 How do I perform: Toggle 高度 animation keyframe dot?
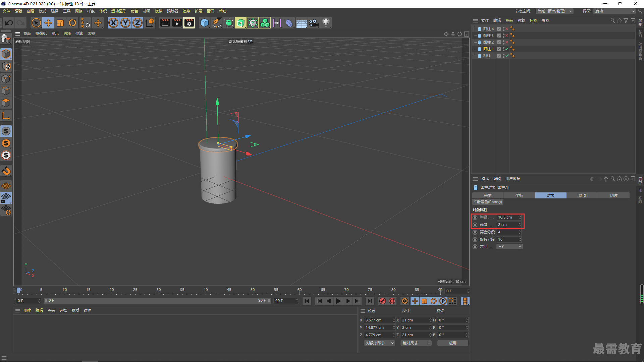point(475,225)
